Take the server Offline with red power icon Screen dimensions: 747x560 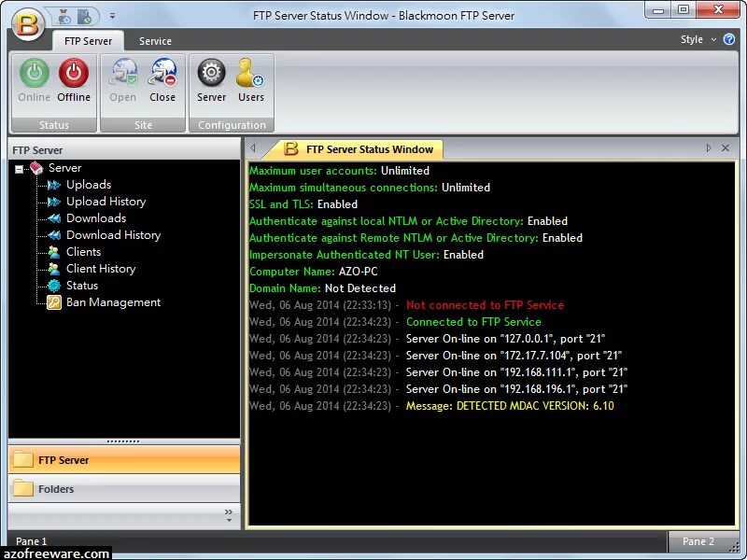point(74,73)
